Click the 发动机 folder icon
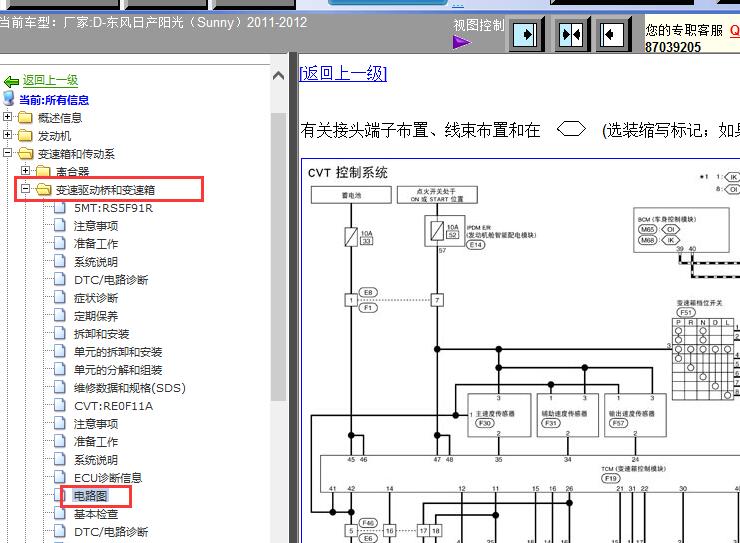This screenshot has width=740, height=543. [x=26, y=136]
